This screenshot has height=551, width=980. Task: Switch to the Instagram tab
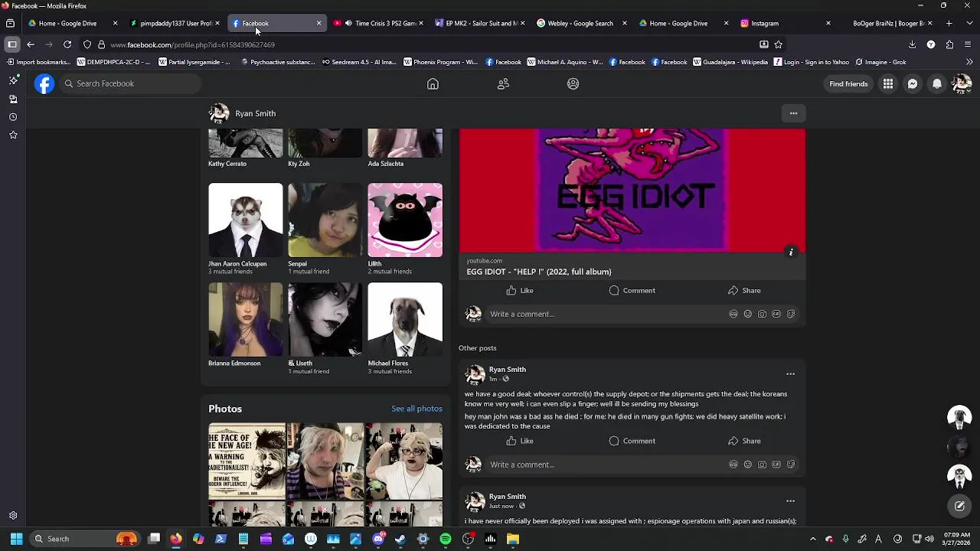[785, 24]
